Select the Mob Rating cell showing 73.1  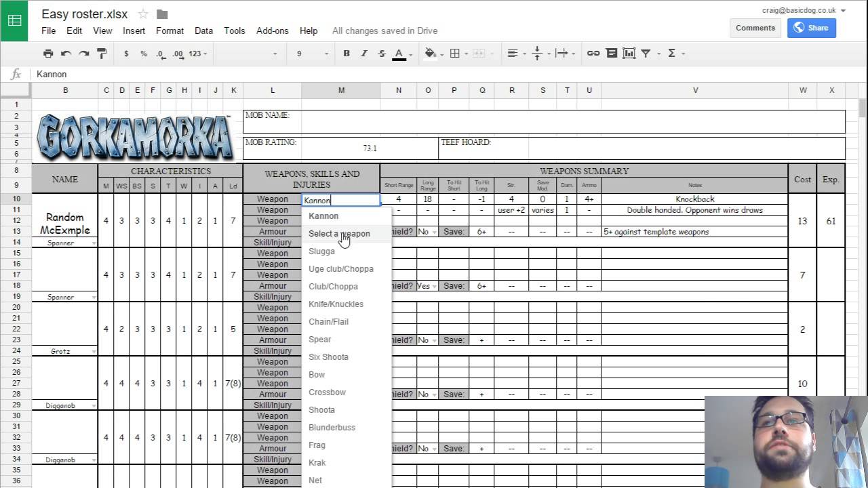370,148
